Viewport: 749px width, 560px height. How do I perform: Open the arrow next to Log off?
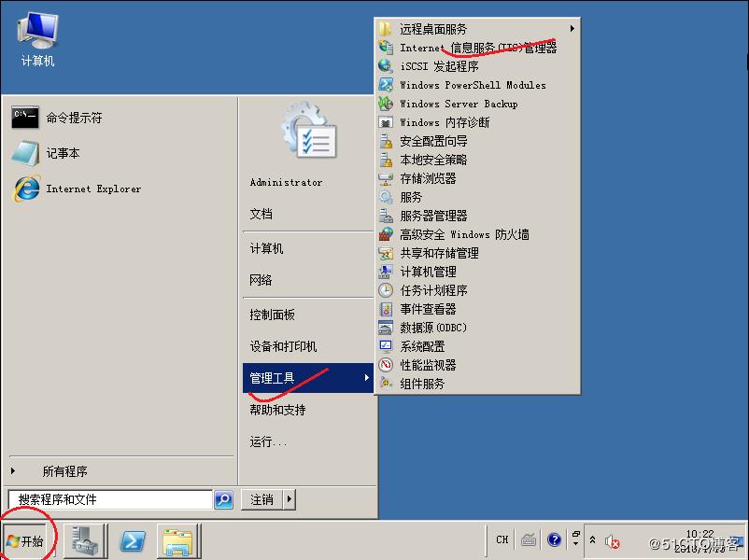[x=289, y=499]
